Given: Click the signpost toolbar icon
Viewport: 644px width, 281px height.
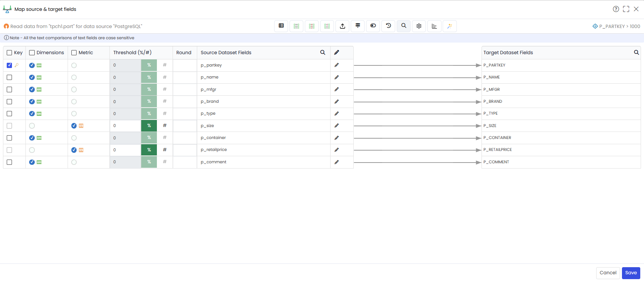Looking at the screenshot, I should pos(358,26).
